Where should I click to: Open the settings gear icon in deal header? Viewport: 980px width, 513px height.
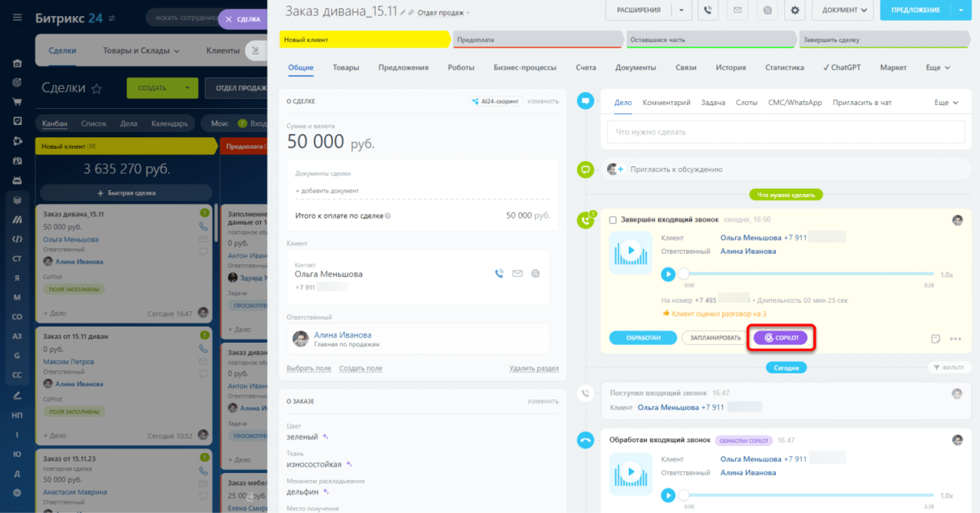click(795, 10)
